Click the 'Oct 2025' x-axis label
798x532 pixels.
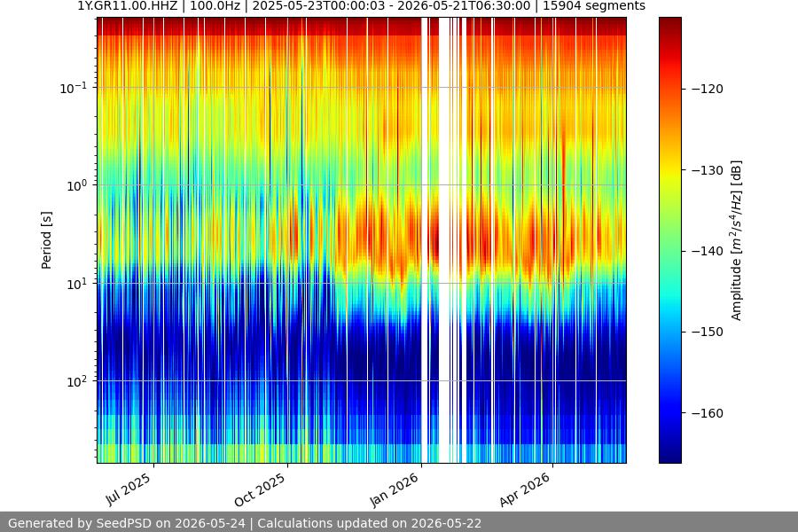click(260, 489)
